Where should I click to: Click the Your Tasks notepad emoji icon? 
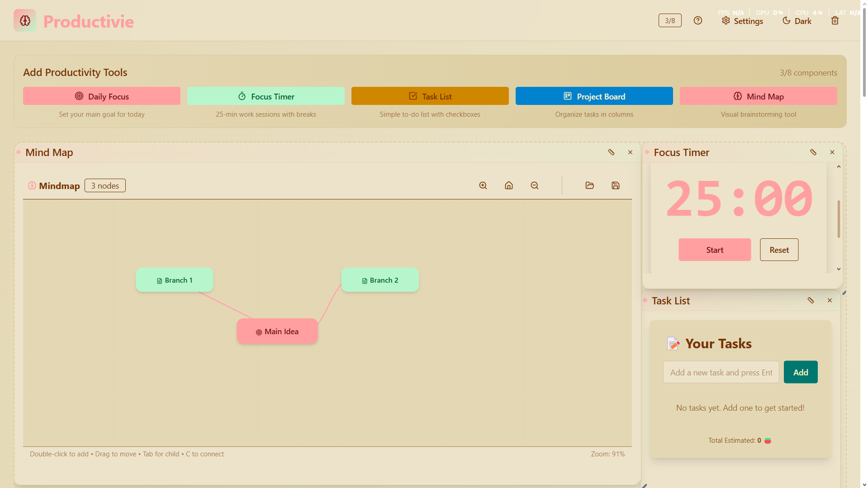click(x=673, y=344)
